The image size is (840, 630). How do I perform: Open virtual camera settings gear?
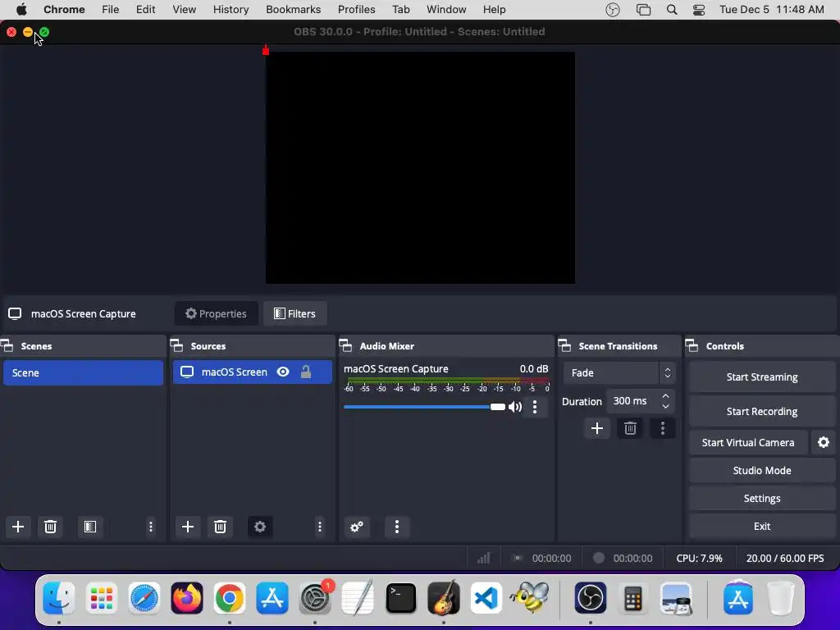point(824,442)
